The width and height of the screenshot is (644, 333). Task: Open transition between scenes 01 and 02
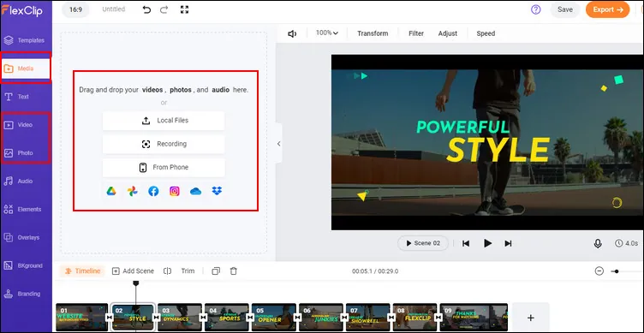tap(110, 318)
